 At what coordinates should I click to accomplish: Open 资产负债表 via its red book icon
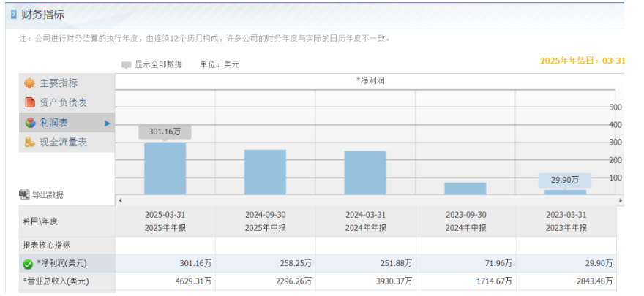(30, 103)
